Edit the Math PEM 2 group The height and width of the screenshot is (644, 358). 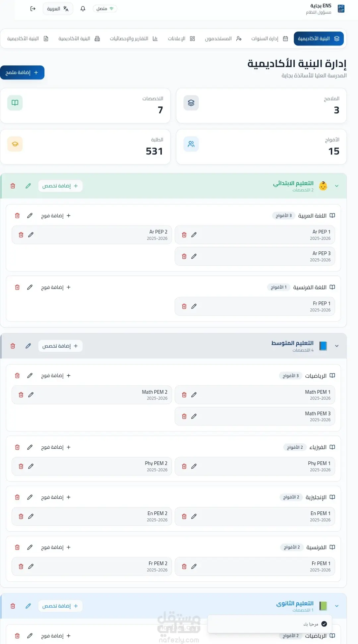click(x=31, y=395)
